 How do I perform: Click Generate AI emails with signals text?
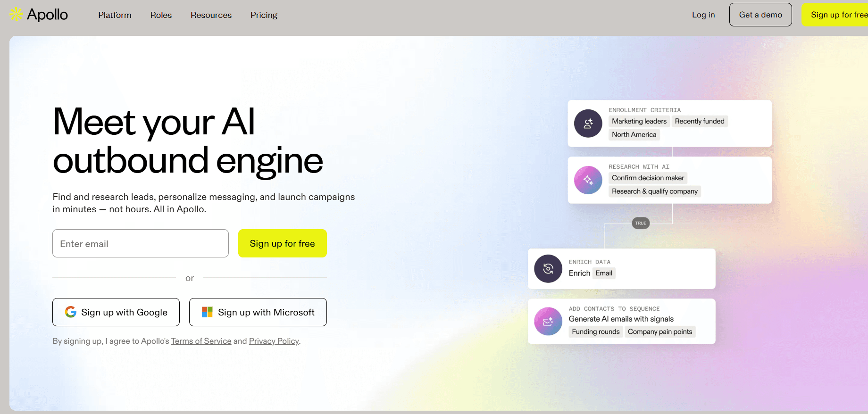pos(621,319)
